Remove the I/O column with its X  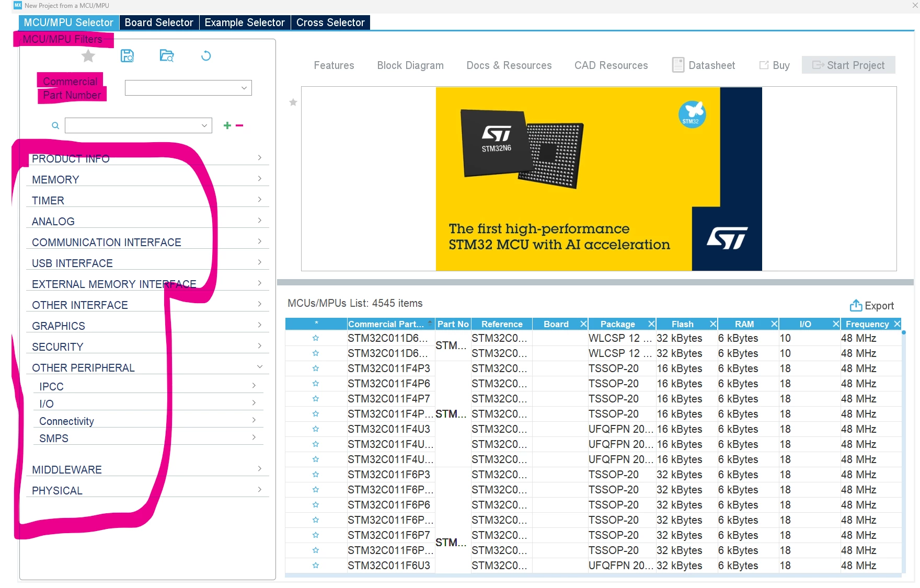[x=836, y=324]
